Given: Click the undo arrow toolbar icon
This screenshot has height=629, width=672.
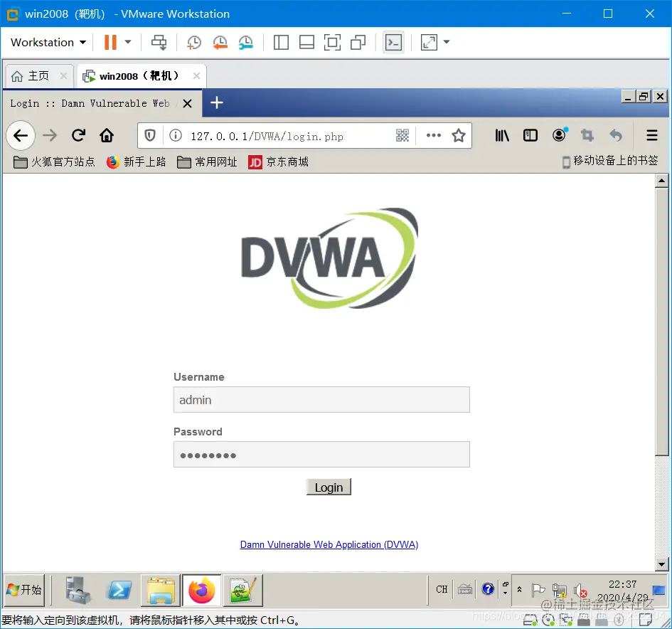Looking at the screenshot, I should click(x=615, y=135).
